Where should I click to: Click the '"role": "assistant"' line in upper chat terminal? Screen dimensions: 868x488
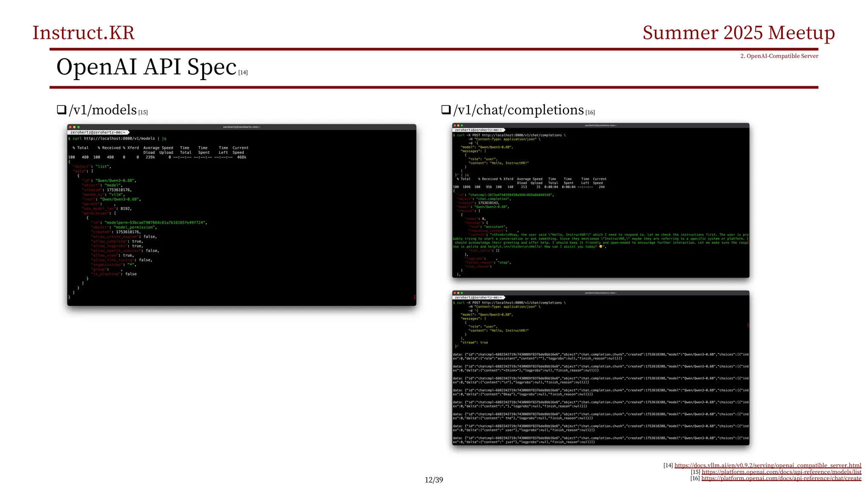(487, 227)
